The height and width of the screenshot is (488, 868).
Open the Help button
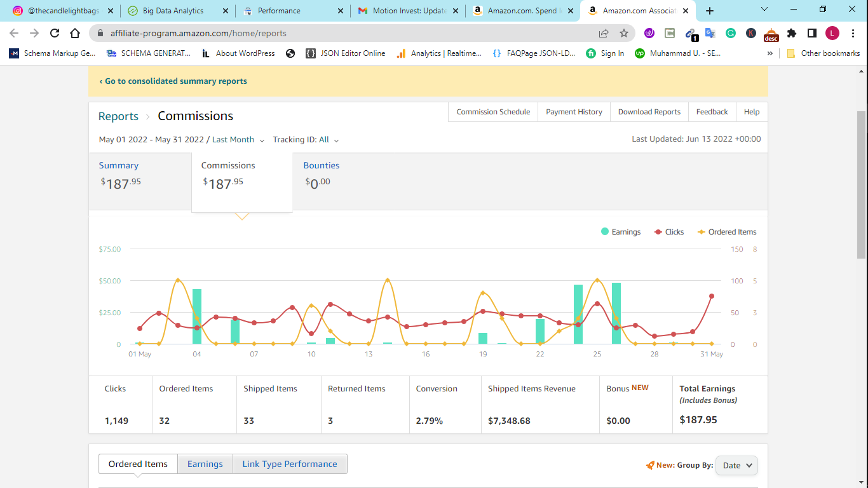[x=752, y=112]
